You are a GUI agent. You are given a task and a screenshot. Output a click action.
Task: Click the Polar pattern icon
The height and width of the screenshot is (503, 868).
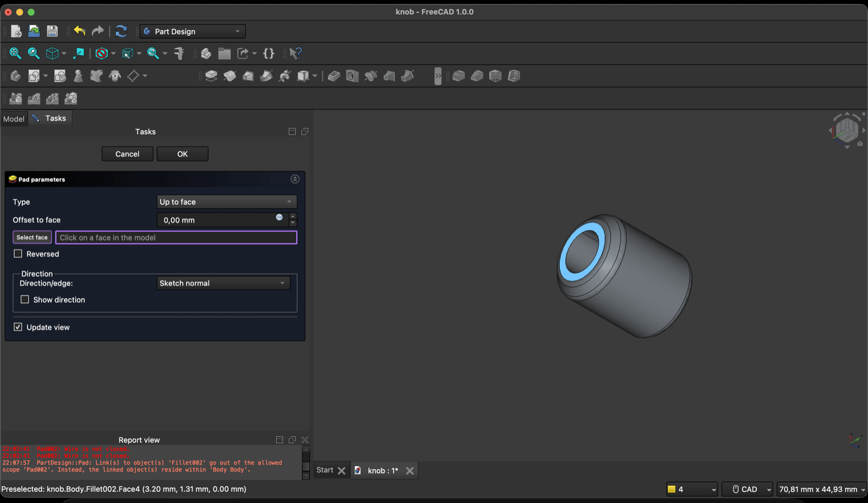(53, 98)
